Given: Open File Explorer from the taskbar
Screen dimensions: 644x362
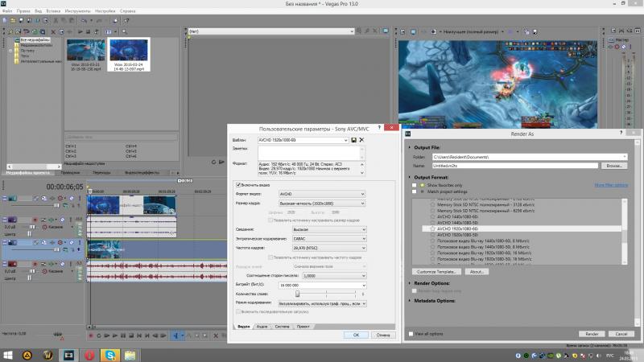Looking at the screenshot, I should tap(130, 355).
